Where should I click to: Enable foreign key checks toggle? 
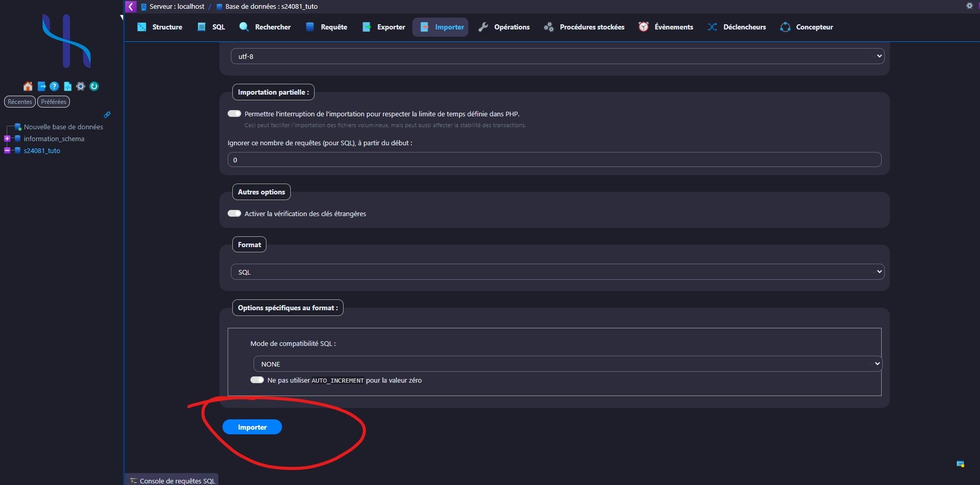(x=234, y=214)
